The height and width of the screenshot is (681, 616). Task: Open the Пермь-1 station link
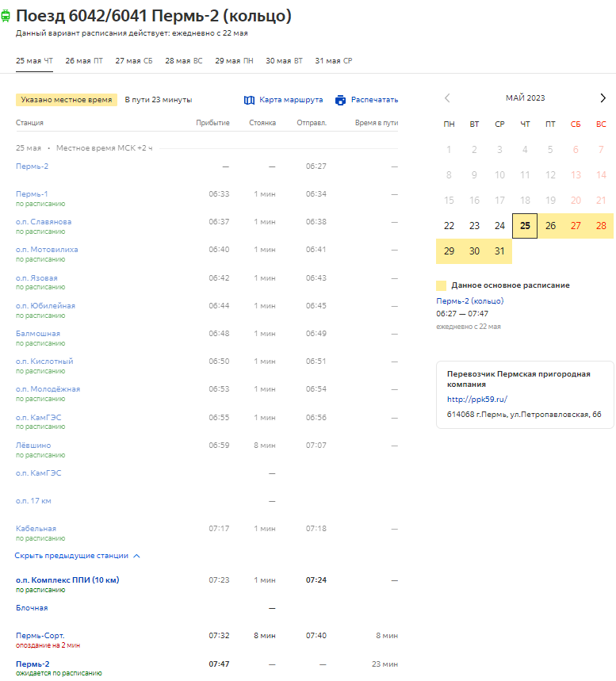pyautogui.click(x=32, y=194)
